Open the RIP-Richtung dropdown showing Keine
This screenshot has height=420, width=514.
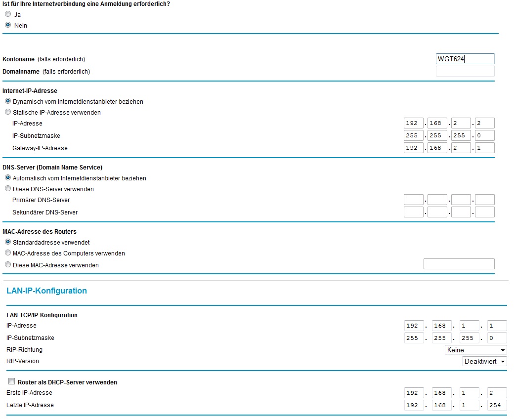coord(475,350)
